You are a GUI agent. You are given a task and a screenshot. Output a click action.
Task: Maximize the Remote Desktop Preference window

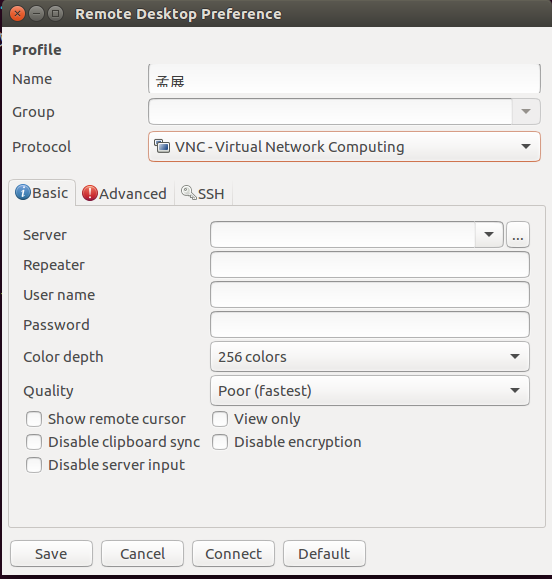click(55, 14)
